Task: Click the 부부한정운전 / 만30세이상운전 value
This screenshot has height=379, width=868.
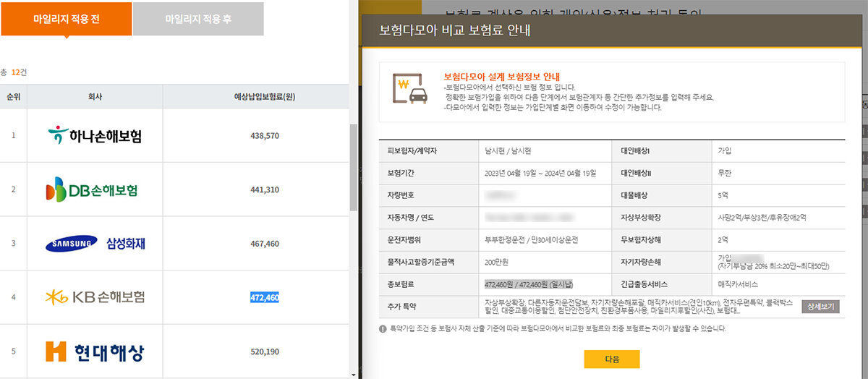Action: click(x=533, y=239)
